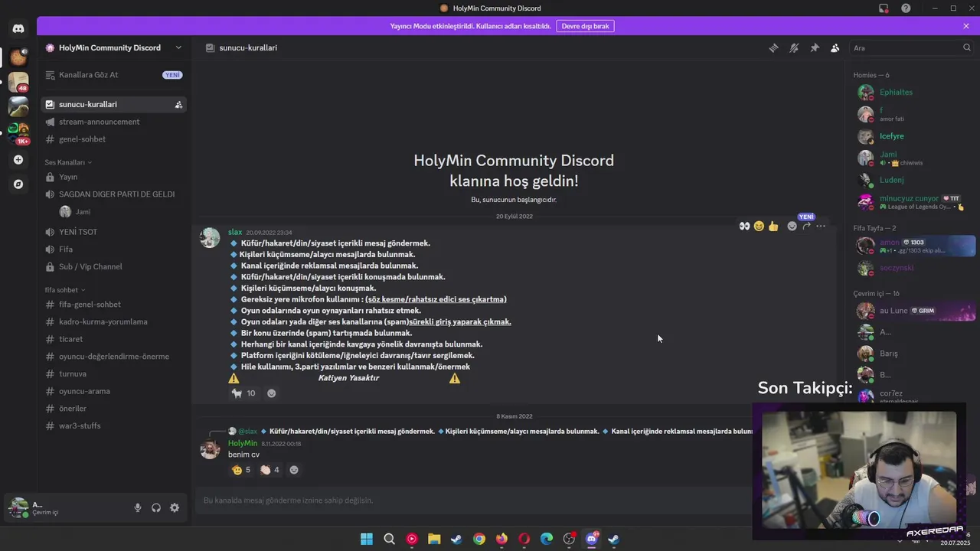Image resolution: width=980 pixels, height=551 pixels.
Task: Click username HolyMin on benim cv message
Action: (243, 443)
